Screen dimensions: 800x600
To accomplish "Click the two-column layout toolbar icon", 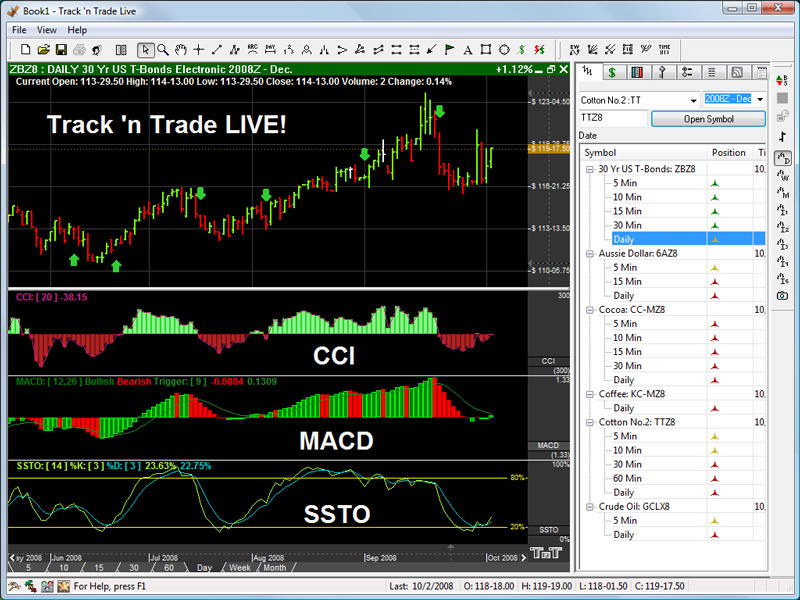I will [x=121, y=49].
